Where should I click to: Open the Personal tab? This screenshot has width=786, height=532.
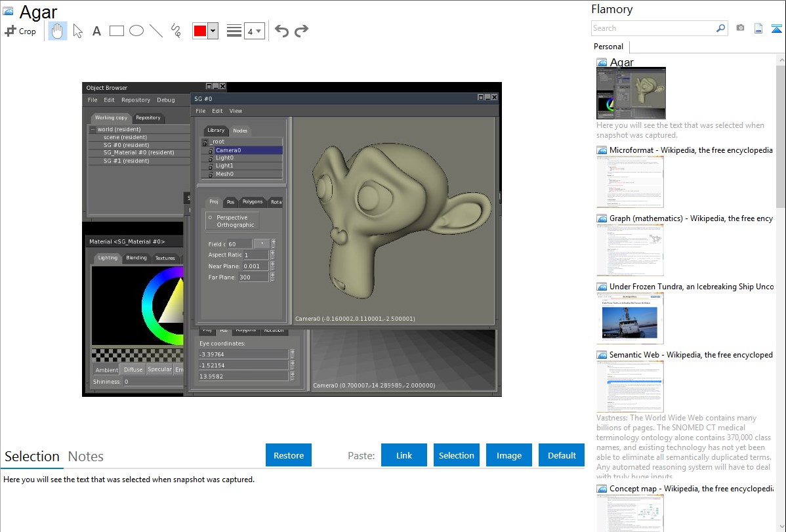[x=608, y=47]
